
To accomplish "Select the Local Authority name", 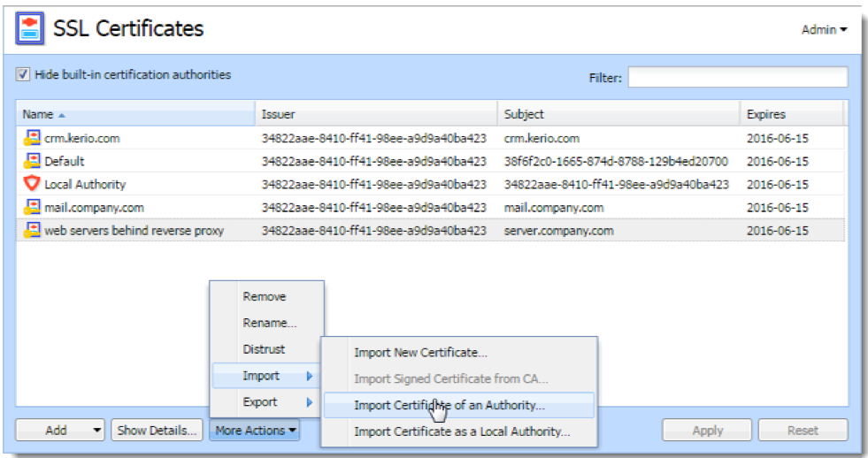I will click(85, 184).
